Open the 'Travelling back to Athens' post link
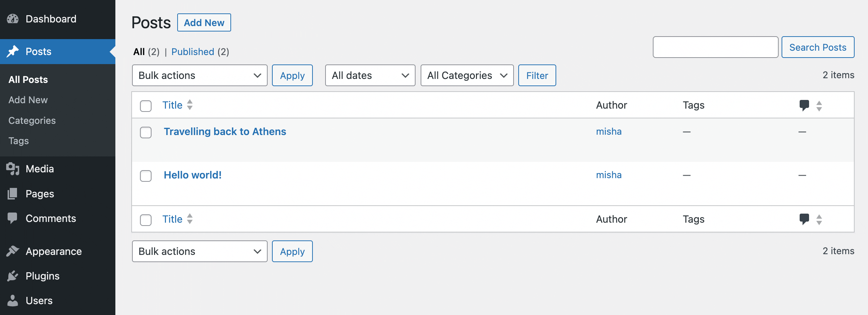Viewport: 868px width, 315px height. (x=225, y=131)
